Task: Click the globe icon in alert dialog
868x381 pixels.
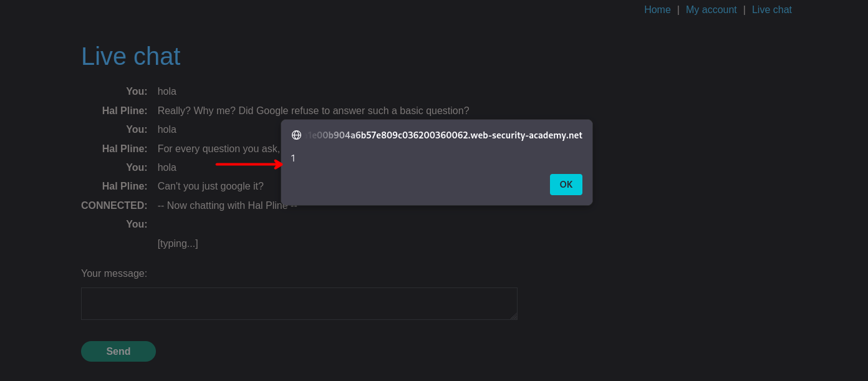Action: pyautogui.click(x=296, y=135)
